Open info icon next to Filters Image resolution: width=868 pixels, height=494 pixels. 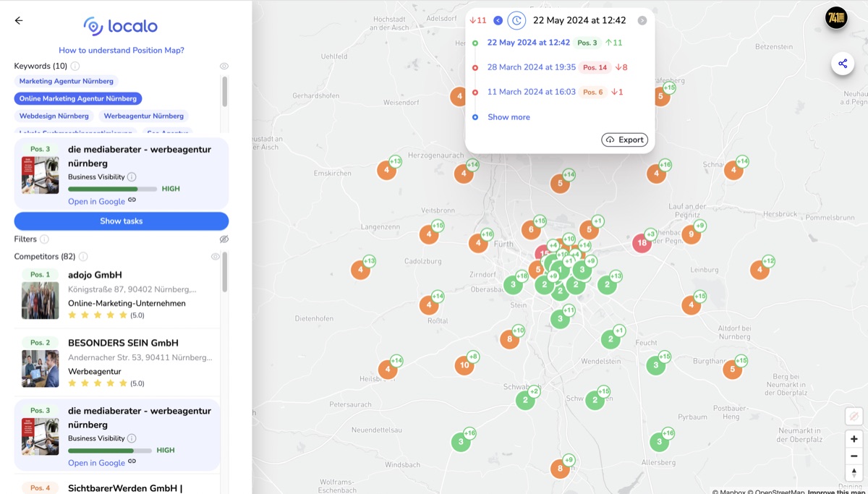44,239
